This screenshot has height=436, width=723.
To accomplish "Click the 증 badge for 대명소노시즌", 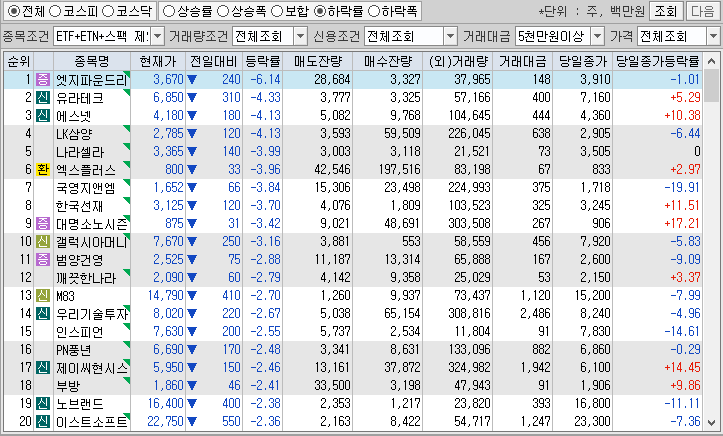I will point(43,224).
